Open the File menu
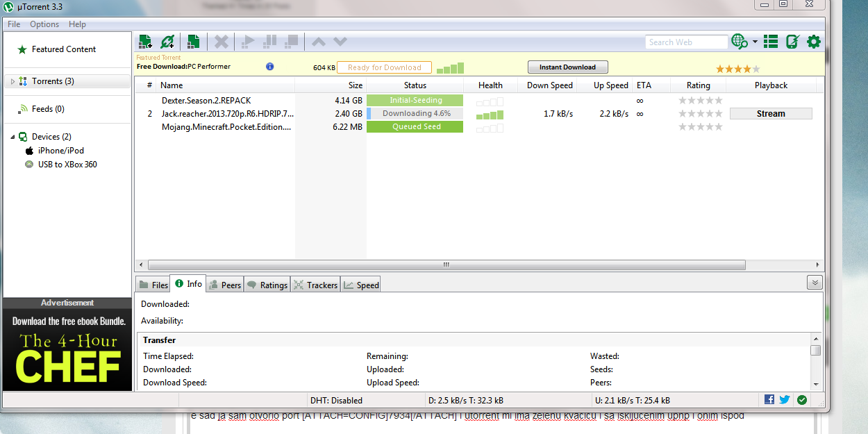Image resolution: width=868 pixels, height=434 pixels. click(x=14, y=24)
